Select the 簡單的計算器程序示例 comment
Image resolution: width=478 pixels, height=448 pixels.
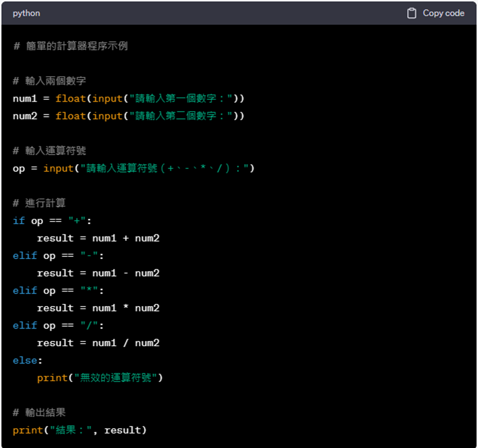point(69,46)
